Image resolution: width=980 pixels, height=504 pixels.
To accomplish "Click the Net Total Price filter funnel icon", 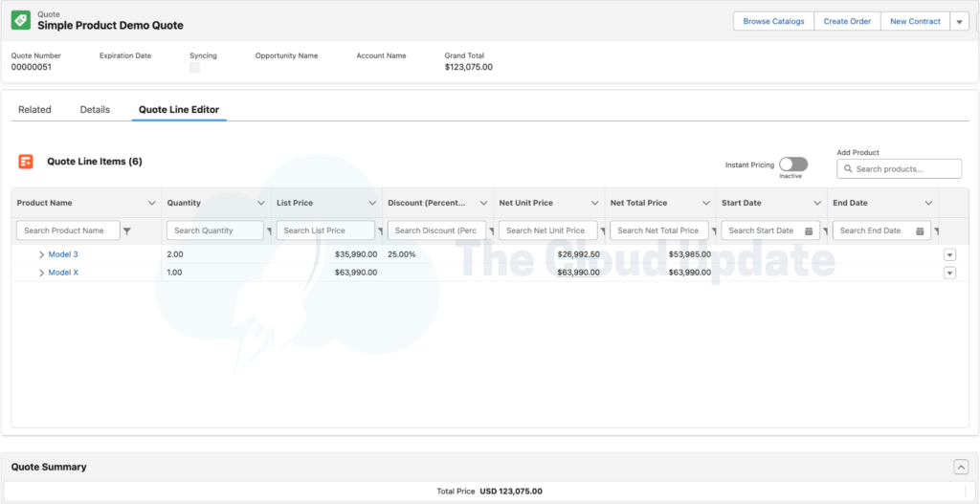I will (x=714, y=231).
